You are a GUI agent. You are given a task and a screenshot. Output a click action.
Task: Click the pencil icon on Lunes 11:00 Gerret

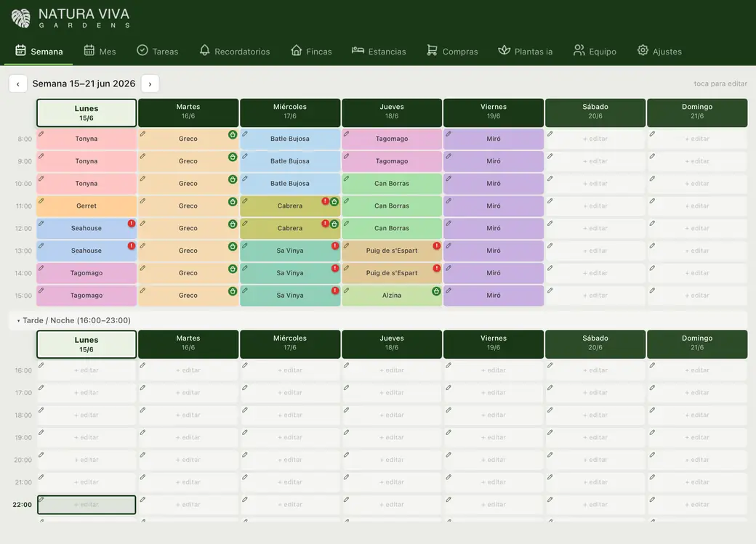41,201
